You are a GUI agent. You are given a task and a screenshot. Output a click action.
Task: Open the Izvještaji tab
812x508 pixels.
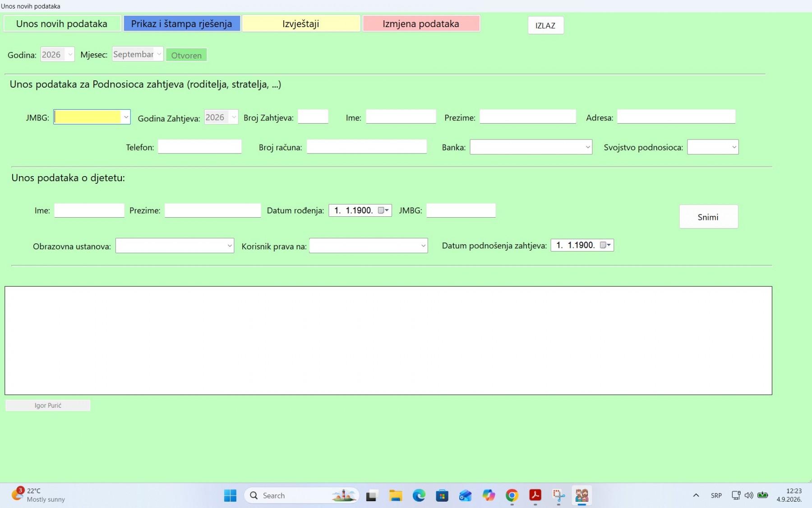301,23
